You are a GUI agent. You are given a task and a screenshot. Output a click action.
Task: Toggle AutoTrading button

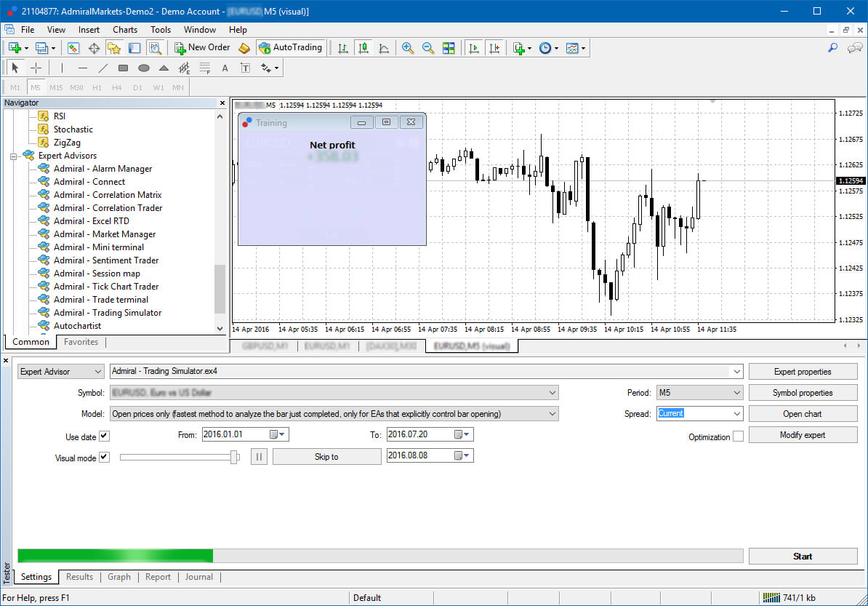(x=290, y=47)
